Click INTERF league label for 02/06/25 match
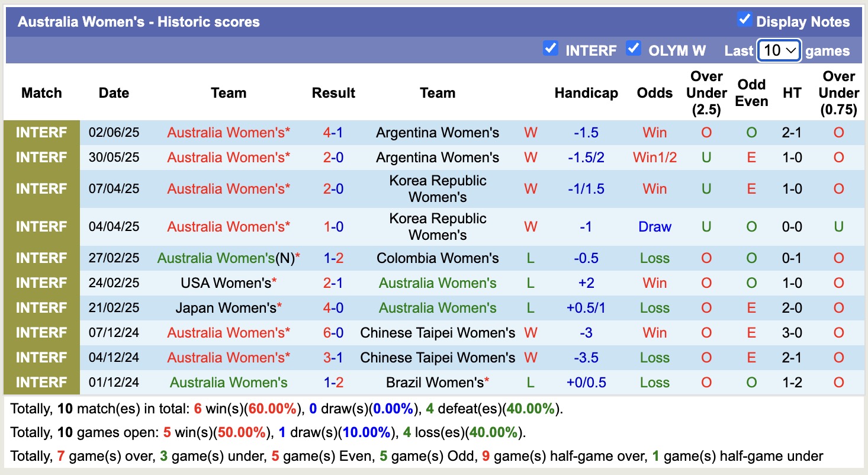 (41, 133)
